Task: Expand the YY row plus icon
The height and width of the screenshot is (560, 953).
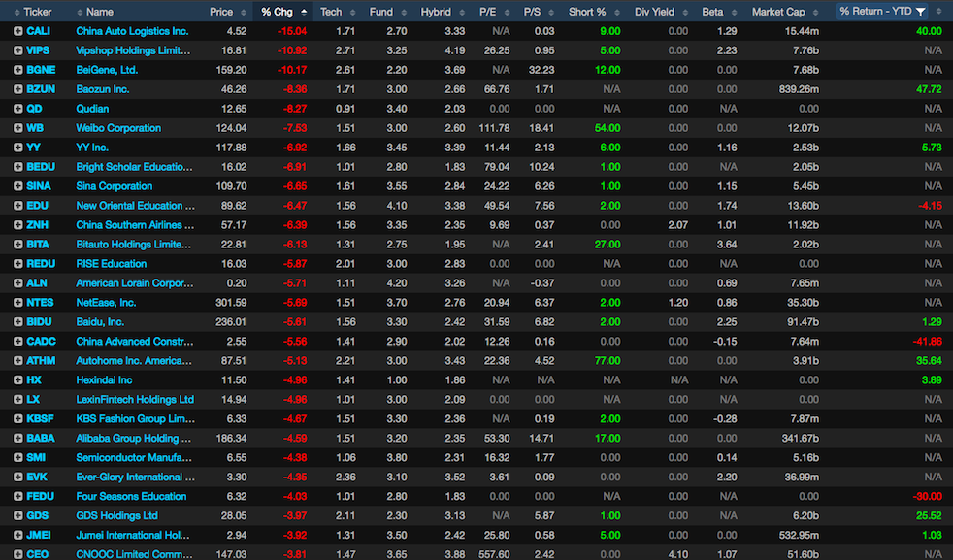Action: pos(18,148)
